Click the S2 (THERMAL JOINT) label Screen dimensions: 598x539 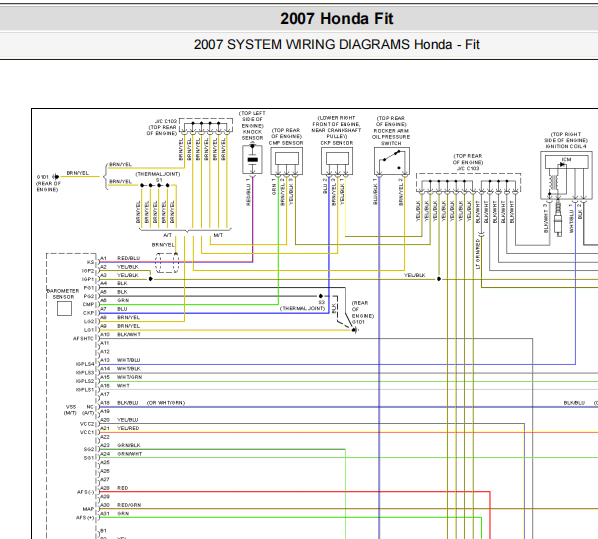point(303,305)
